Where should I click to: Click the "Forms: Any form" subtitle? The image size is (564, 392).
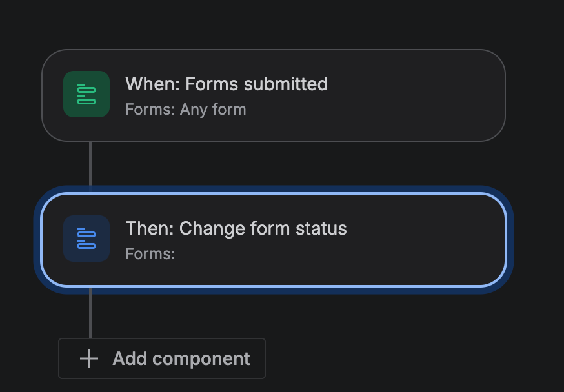pyautogui.click(x=186, y=110)
